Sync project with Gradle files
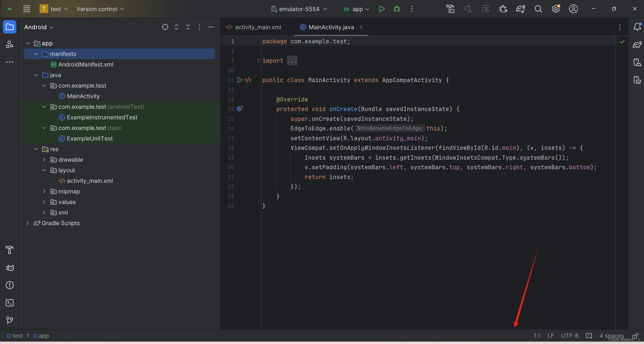The width and height of the screenshot is (644, 344). coord(520,9)
